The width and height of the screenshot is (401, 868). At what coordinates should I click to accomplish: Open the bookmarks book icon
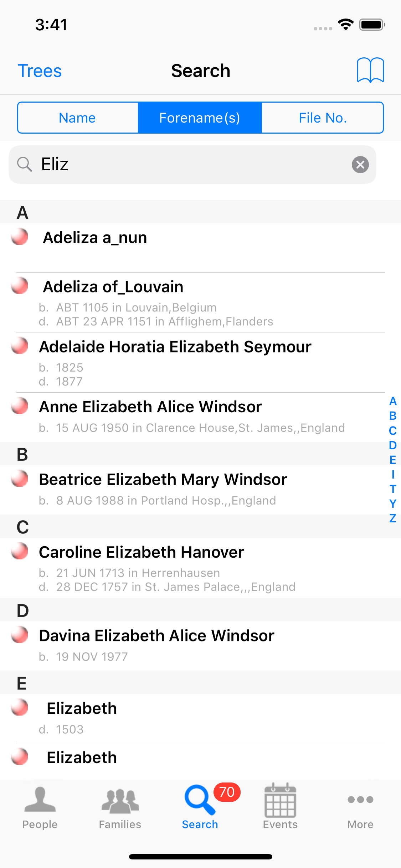click(x=370, y=70)
